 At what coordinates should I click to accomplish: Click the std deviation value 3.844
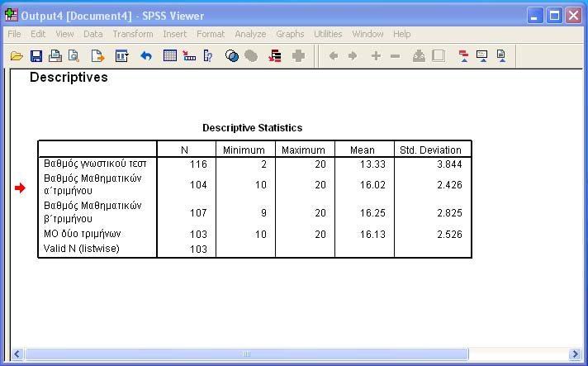pyautogui.click(x=449, y=164)
